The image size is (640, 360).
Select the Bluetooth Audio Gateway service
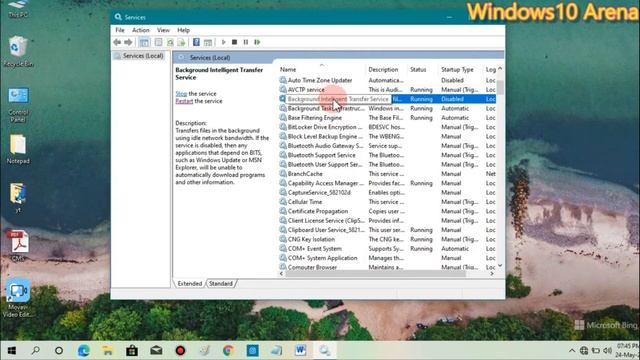(325, 146)
